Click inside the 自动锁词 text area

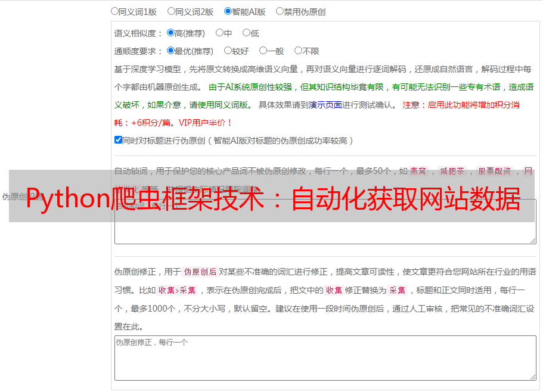click(x=325, y=222)
